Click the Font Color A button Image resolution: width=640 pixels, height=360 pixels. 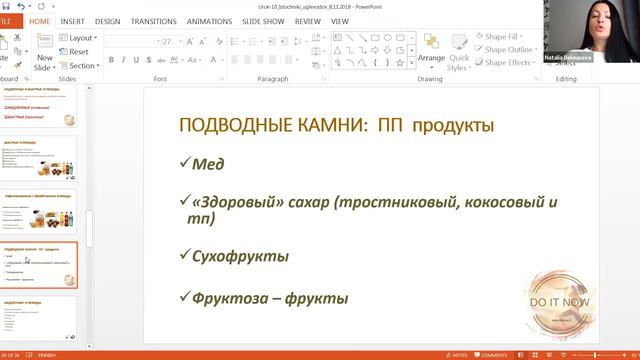pyautogui.click(x=213, y=60)
